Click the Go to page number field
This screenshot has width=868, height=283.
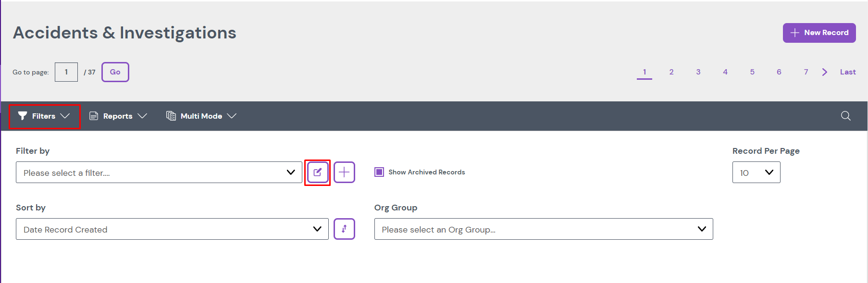click(66, 72)
